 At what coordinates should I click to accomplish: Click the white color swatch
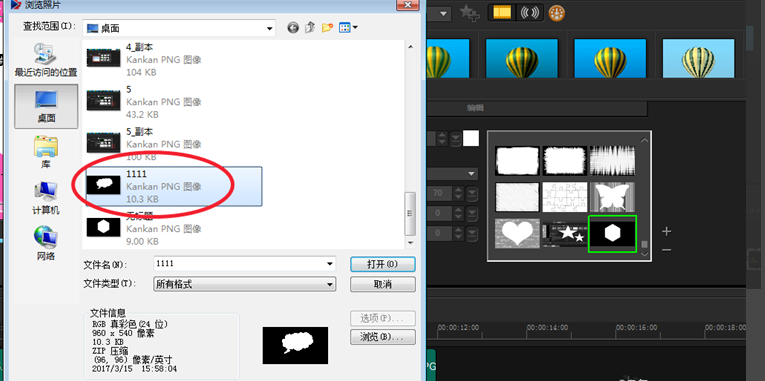pyautogui.click(x=471, y=139)
